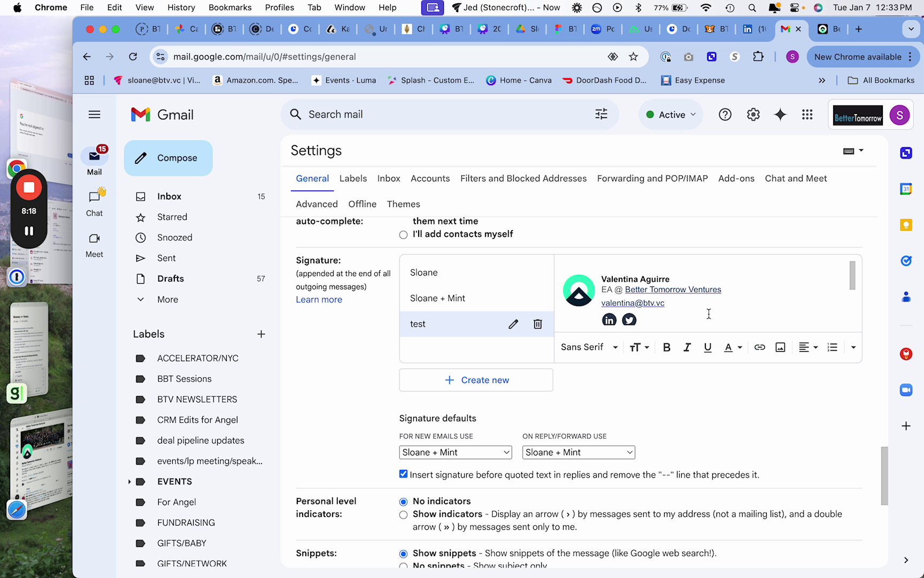The width and height of the screenshot is (924, 578).
Task: Open Sans Serif font dropdown
Action: pos(589,347)
